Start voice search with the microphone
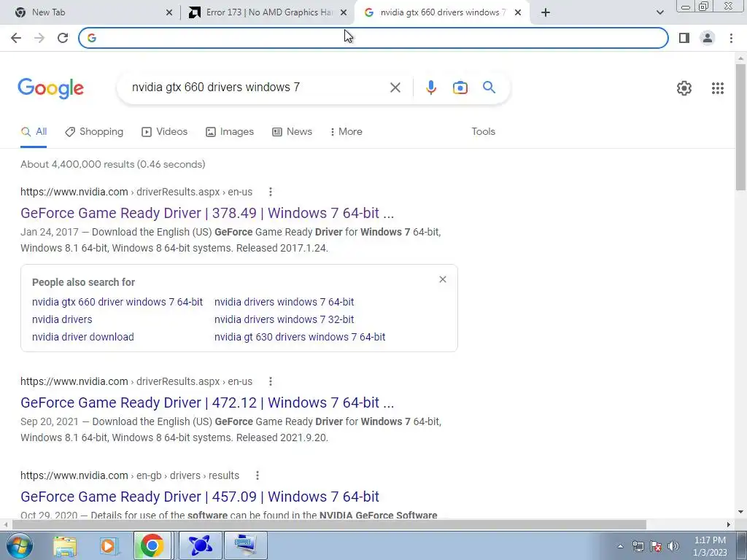The width and height of the screenshot is (747, 560). (x=430, y=87)
